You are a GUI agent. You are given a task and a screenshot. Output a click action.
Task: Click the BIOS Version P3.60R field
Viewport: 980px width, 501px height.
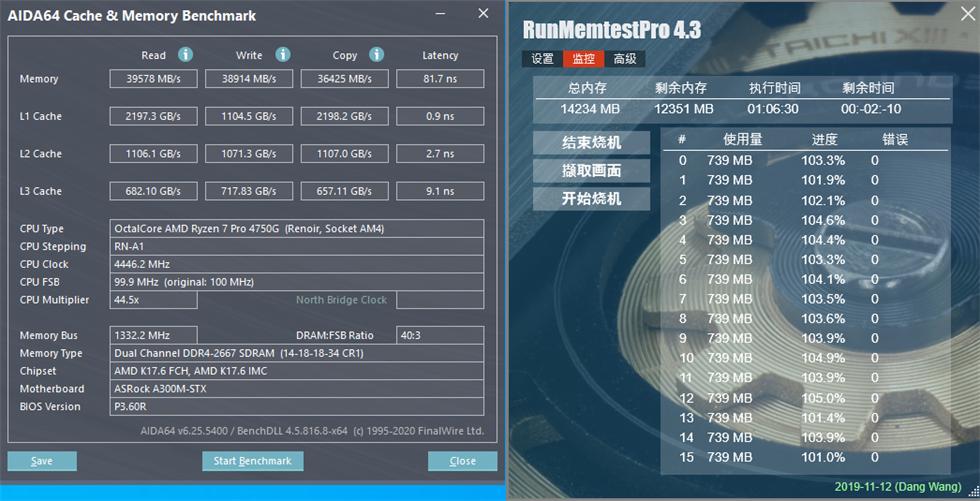pos(296,407)
